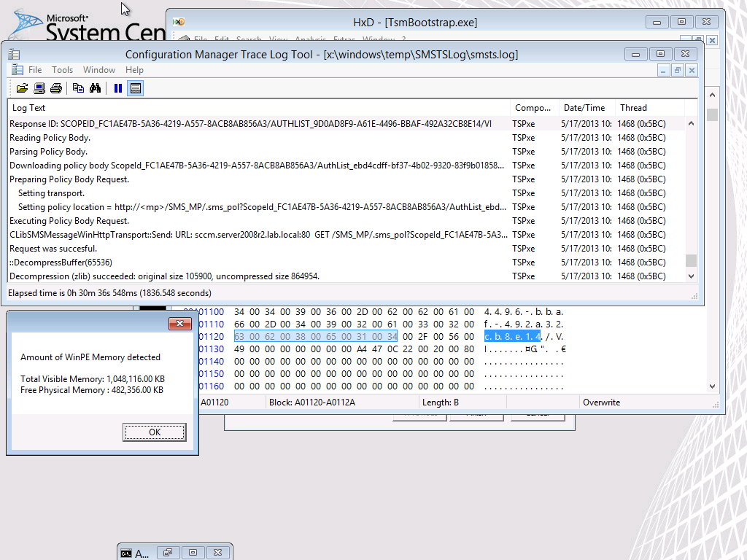Viewport: 747px width, 560px height.
Task: Close the TsmBootstrap.exe document in HxD
Action: point(712,41)
